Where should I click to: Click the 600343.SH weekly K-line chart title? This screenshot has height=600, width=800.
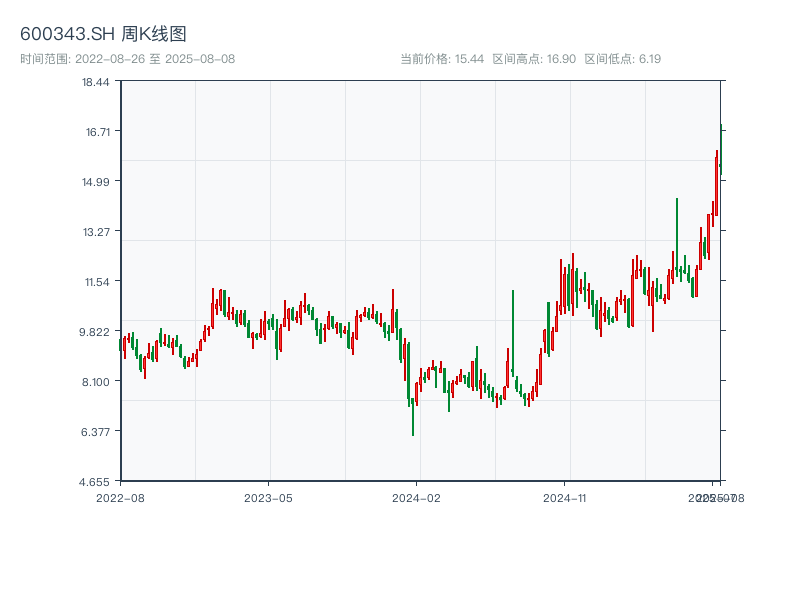103,34
